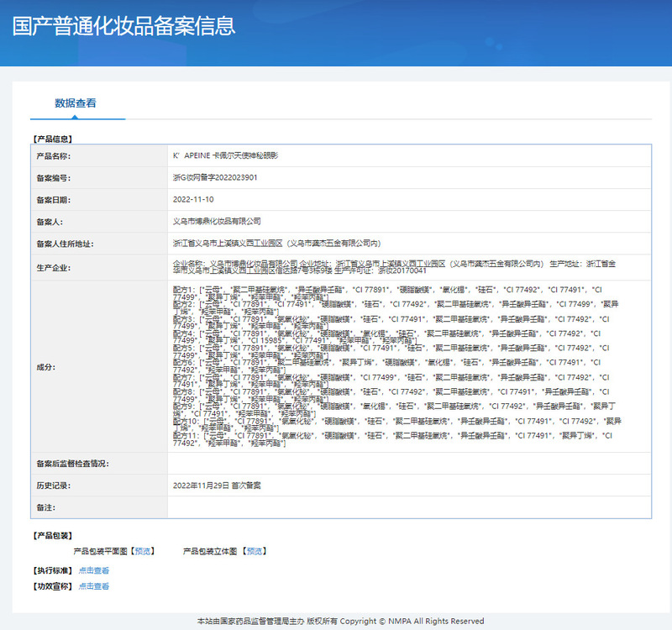672x630 pixels.
Task: Select the 备注 label
Action: pos(46,507)
